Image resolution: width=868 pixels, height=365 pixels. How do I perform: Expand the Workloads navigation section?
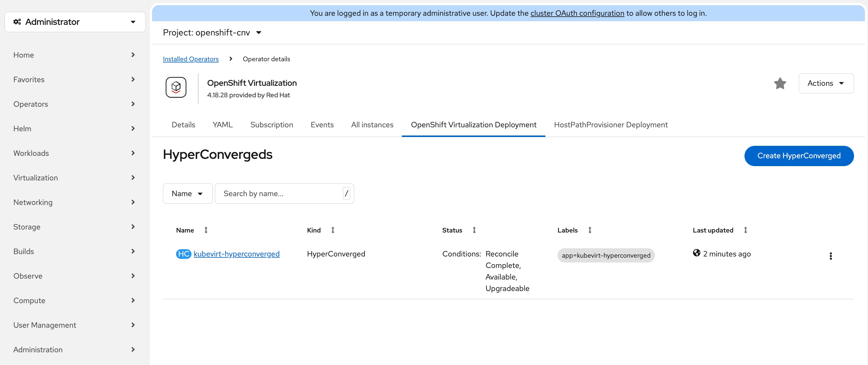(x=74, y=153)
